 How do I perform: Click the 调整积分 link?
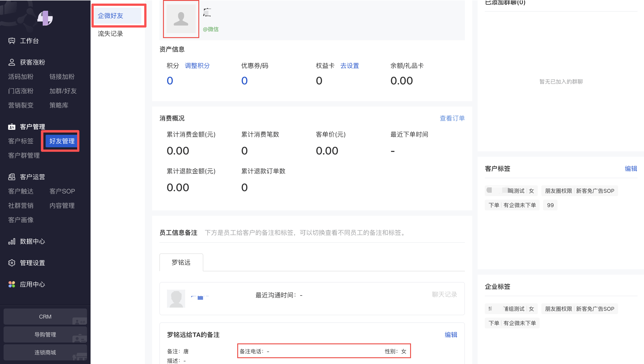(197, 66)
